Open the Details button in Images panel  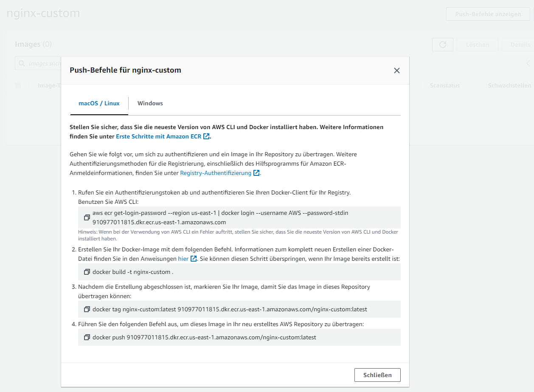coord(520,45)
